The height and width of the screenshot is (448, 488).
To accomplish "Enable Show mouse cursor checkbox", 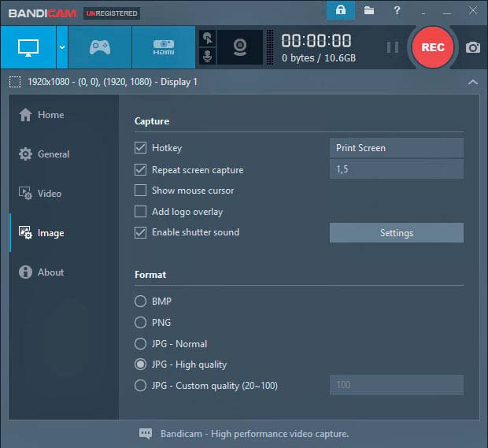I will click(140, 191).
